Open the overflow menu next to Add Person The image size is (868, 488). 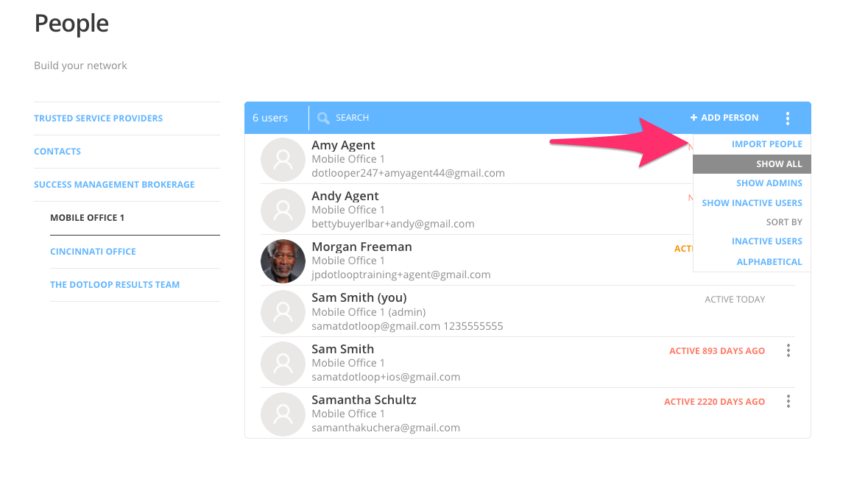point(788,118)
